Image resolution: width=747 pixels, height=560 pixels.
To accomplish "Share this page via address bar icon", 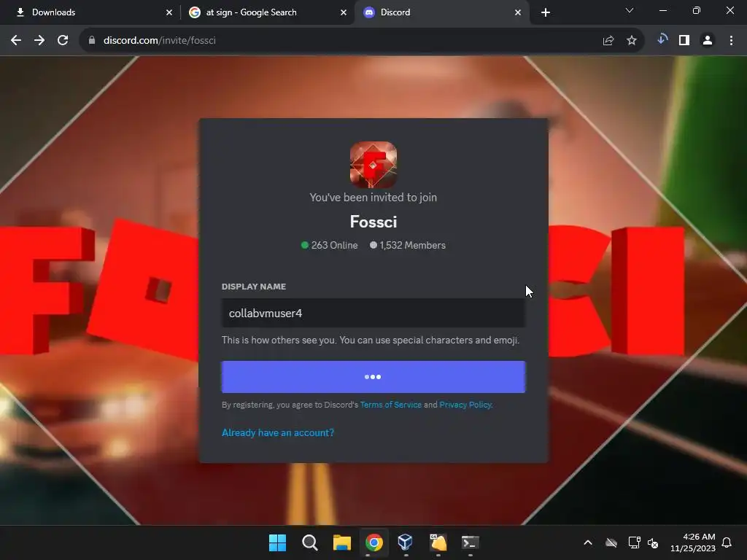I will tap(608, 41).
